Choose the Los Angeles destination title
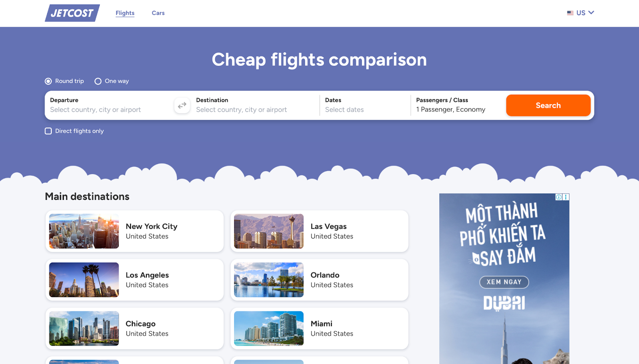The height and width of the screenshot is (364, 639). [147, 275]
